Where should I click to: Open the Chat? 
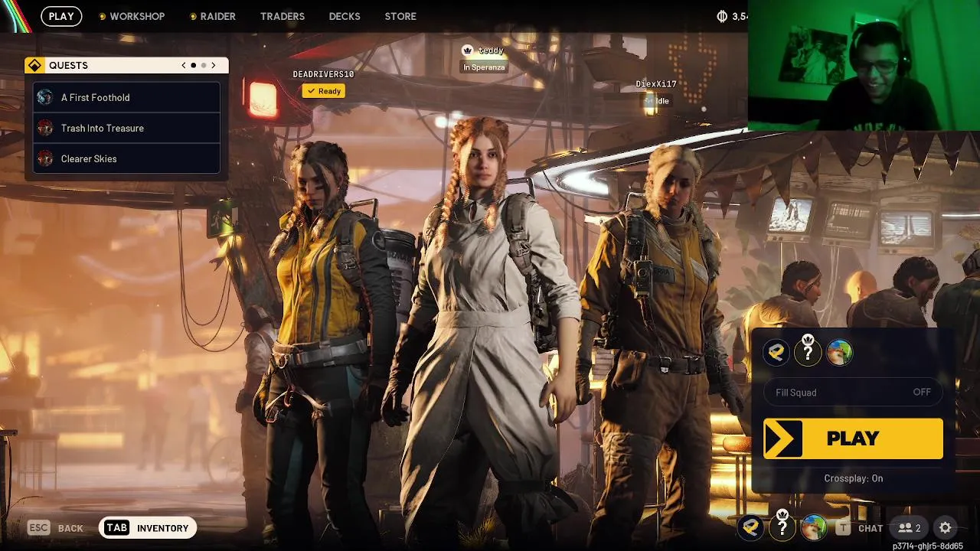coord(871,528)
